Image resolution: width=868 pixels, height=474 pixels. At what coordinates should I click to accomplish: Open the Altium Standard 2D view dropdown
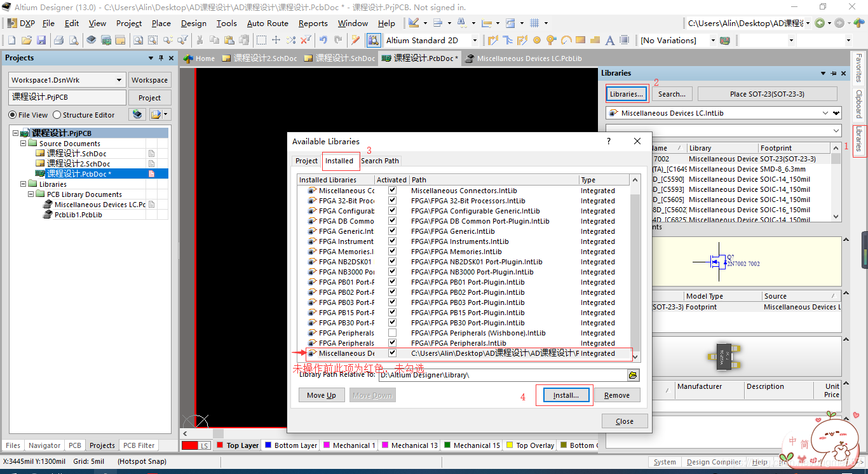(474, 40)
